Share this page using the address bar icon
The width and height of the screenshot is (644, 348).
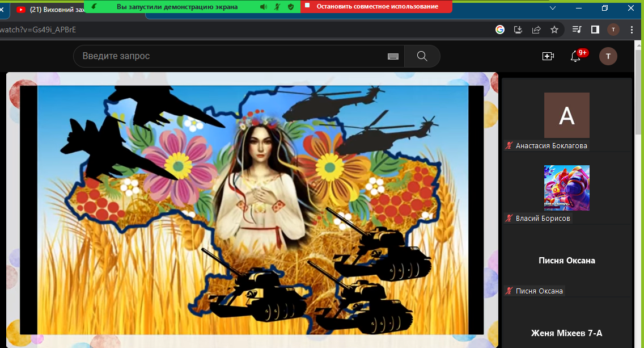pyautogui.click(x=536, y=30)
